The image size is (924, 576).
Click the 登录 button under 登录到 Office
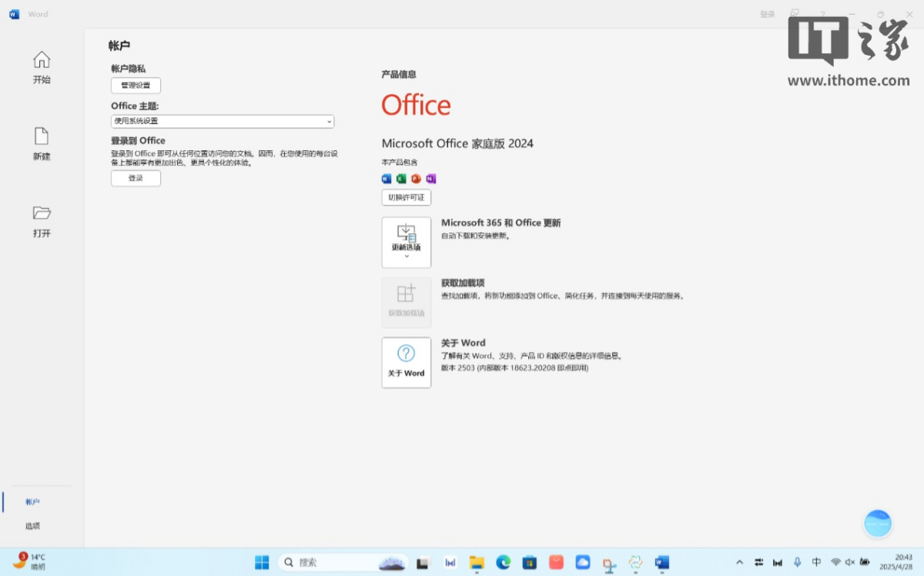[136, 179]
